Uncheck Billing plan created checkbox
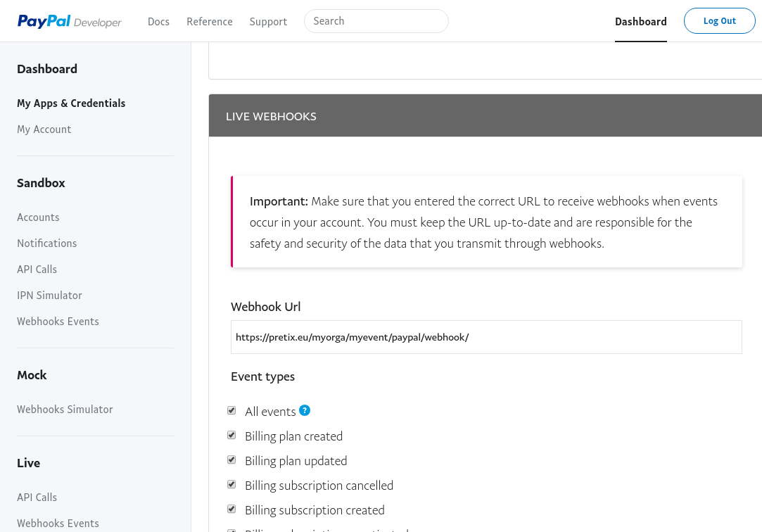The width and height of the screenshot is (762, 532). click(231, 436)
